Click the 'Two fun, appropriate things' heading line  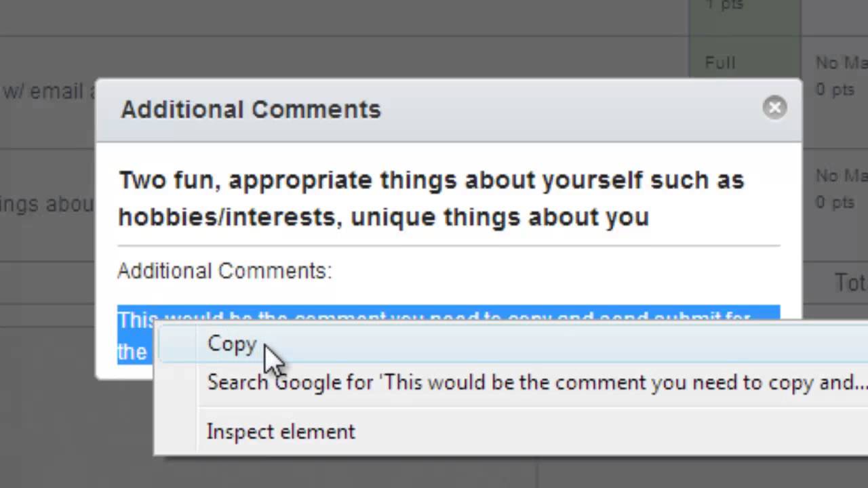431,180
